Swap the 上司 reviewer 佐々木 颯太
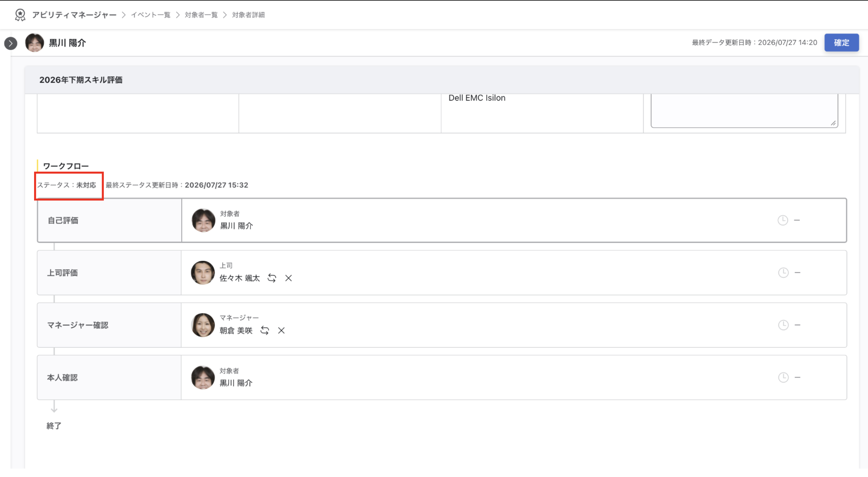Image resolution: width=868 pixels, height=477 pixels. point(272,278)
